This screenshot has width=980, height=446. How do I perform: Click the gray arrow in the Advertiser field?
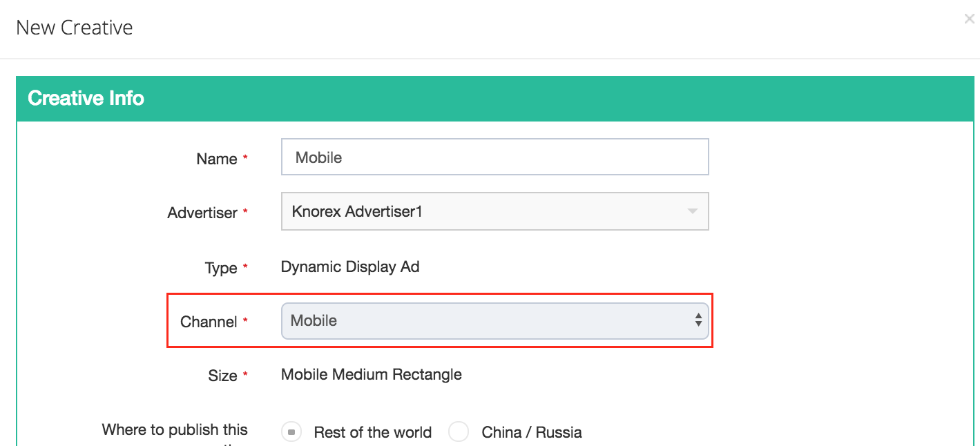(x=692, y=212)
